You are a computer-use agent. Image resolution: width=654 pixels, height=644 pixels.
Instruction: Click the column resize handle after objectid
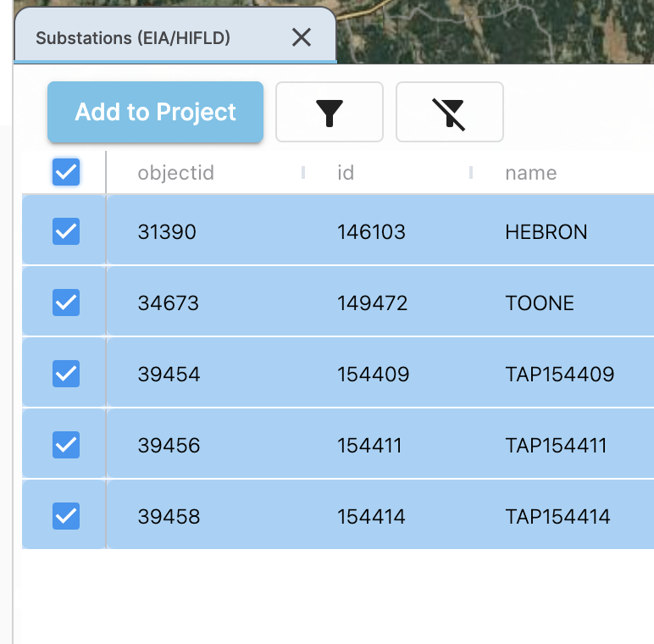[303, 172]
